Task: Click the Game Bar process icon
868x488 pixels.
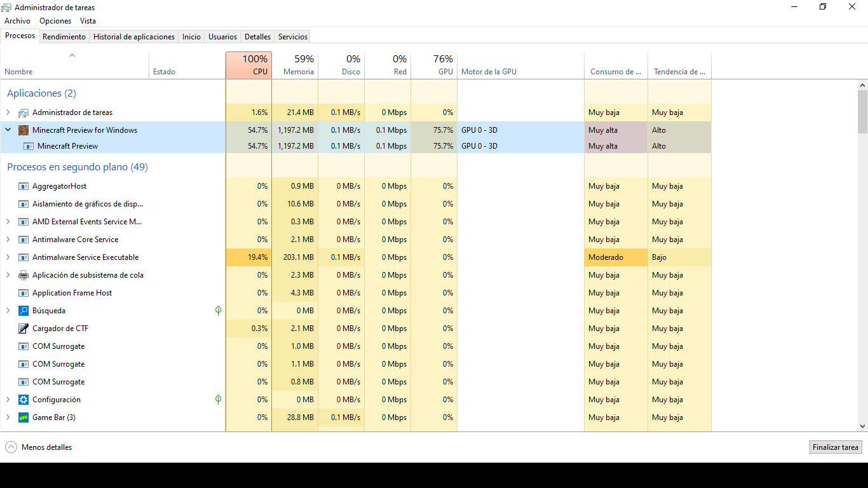Action: click(24, 417)
